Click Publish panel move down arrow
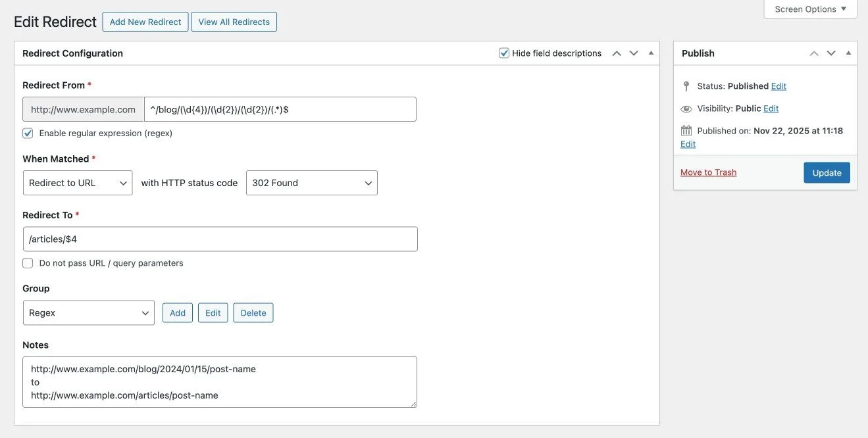868x438 pixels. pyautogui.click(x=831, y=53)
